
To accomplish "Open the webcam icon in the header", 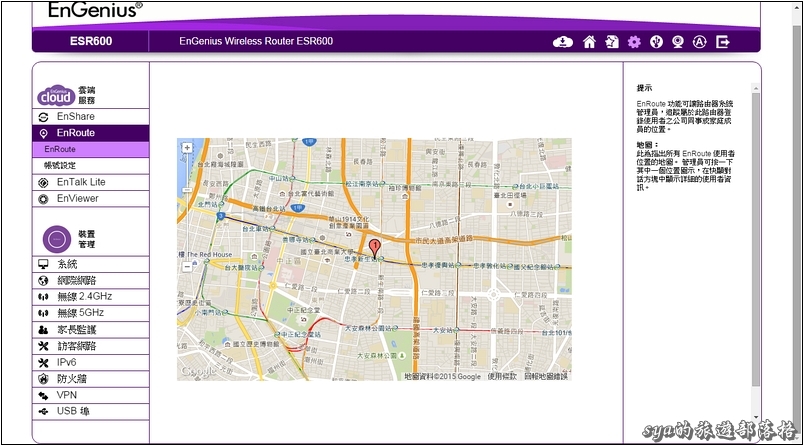I will click(678, 42).
